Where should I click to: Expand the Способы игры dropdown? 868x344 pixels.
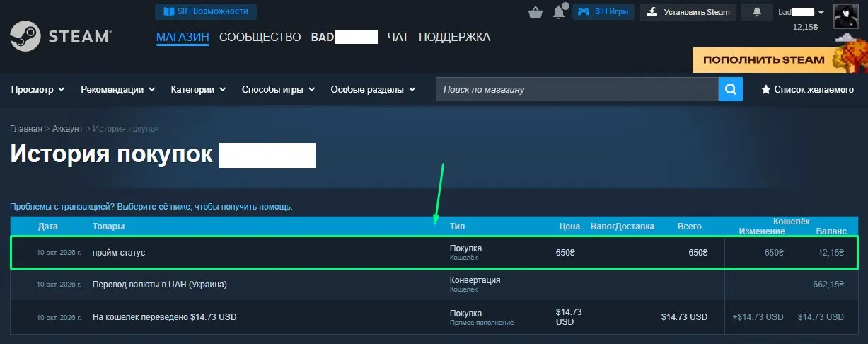[278, 90]
